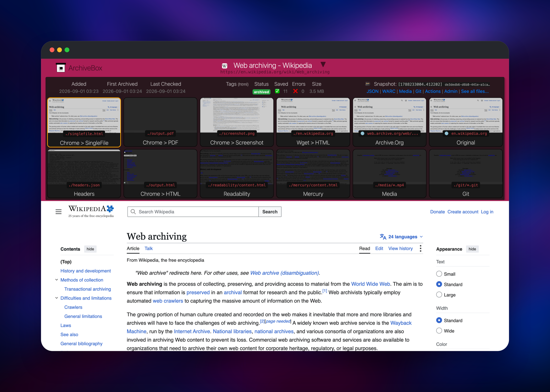Image resolution: width=550 pixels, height=392 pixels.
Task: Click the red Errors X icon
Action: [295, 91]
